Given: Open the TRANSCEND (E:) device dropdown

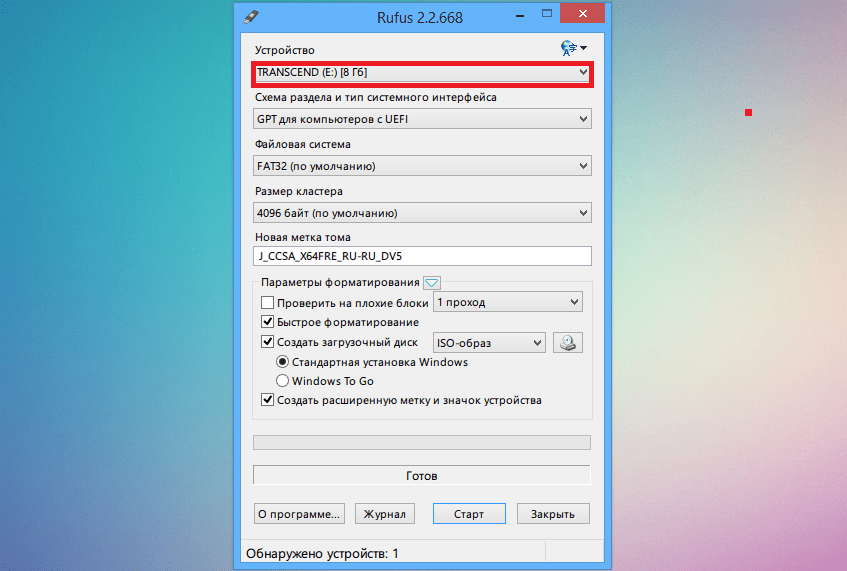Looking at the screenshot, I should coord(422,72).
